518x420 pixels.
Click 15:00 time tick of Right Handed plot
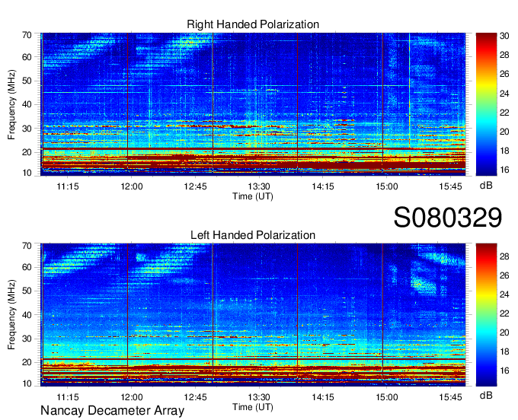coord(386,186)
